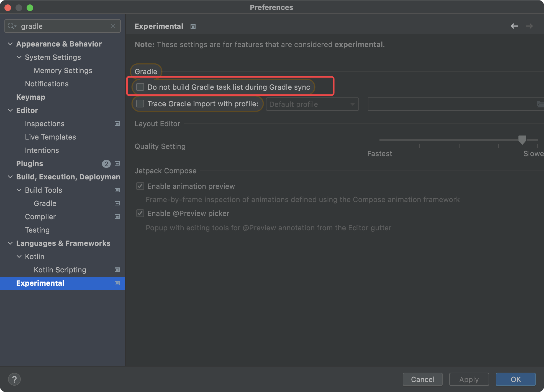Click the back navigation arrow icon
Viewport: 544px width, 392px height.
(x=514, y=26)
